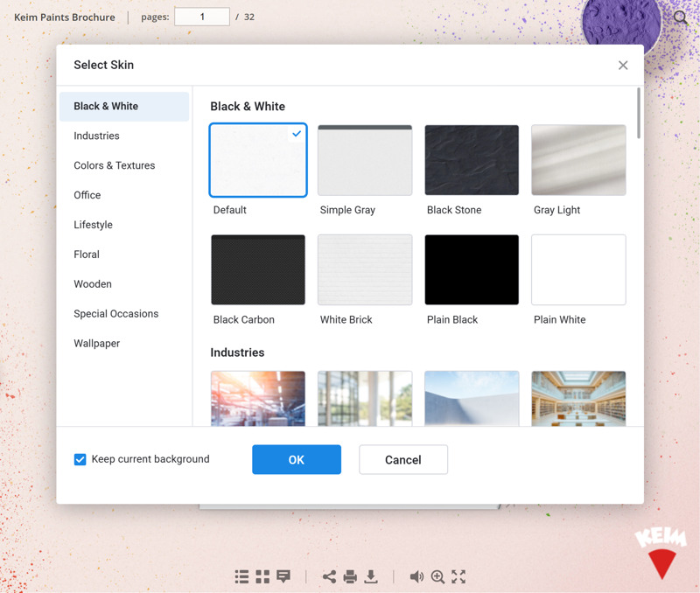Image resolution: width=700 pixels, height=593 pixels.
Task: Select first Industries skin with factory image
Action: pyautogui.click(x=258, y=399)
